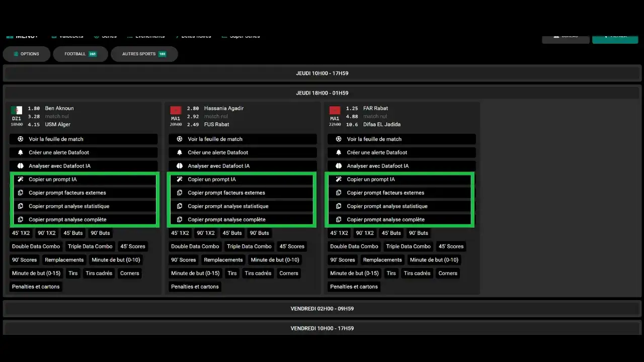Expand the VENDREDI 10H00 - 17H59 section

322,328
